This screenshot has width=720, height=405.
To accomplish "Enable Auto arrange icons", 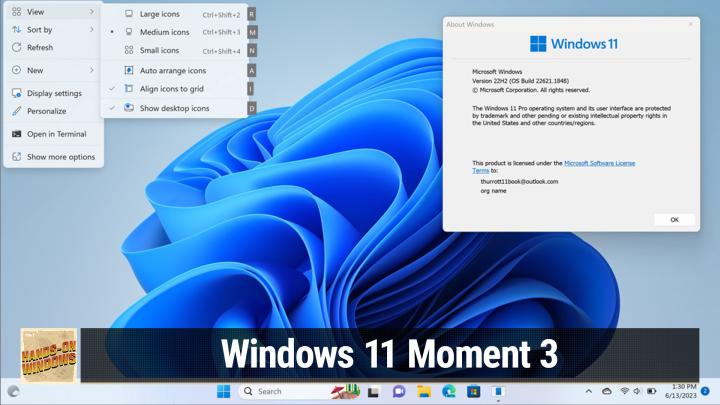I will pyautogui.click(x=174, y=71).
